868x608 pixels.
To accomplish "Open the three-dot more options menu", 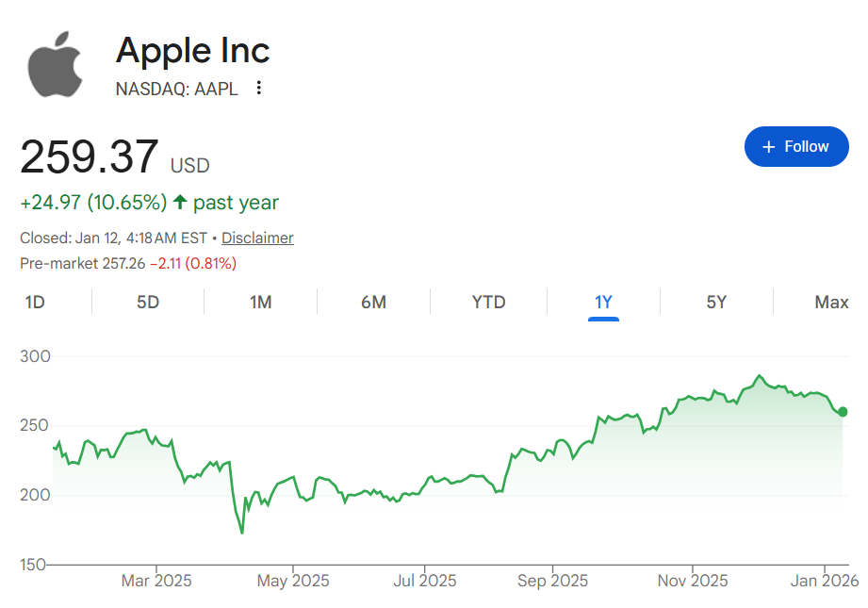I will [x=259, y=89].
